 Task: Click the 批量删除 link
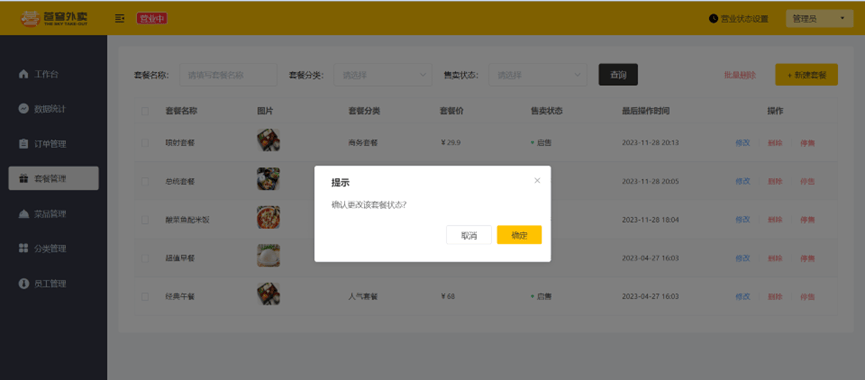740,74
